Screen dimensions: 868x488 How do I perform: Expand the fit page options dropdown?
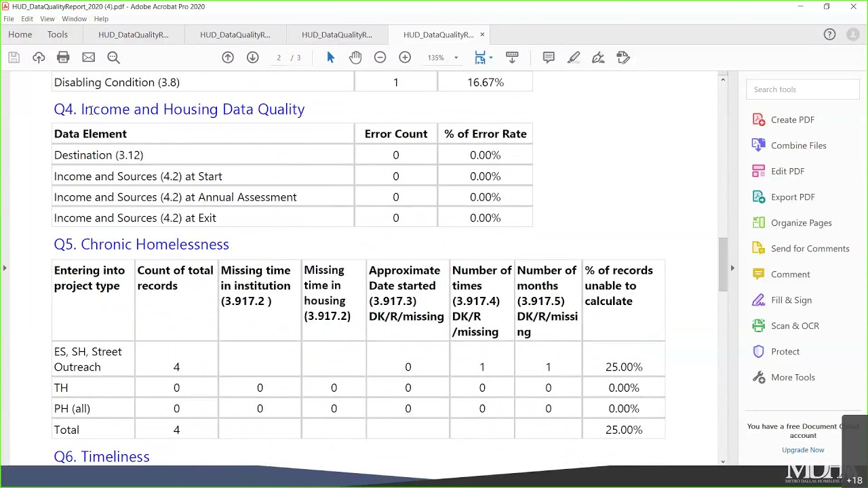point(490,58)
